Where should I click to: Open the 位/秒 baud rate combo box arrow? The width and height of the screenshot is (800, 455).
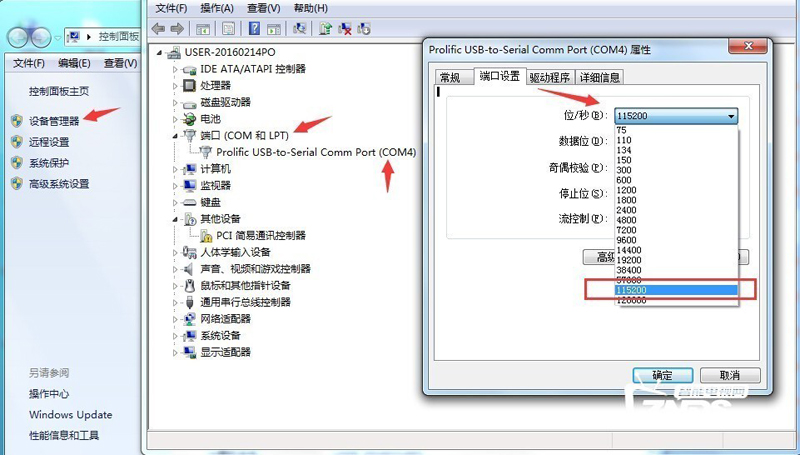coord(731,116)
